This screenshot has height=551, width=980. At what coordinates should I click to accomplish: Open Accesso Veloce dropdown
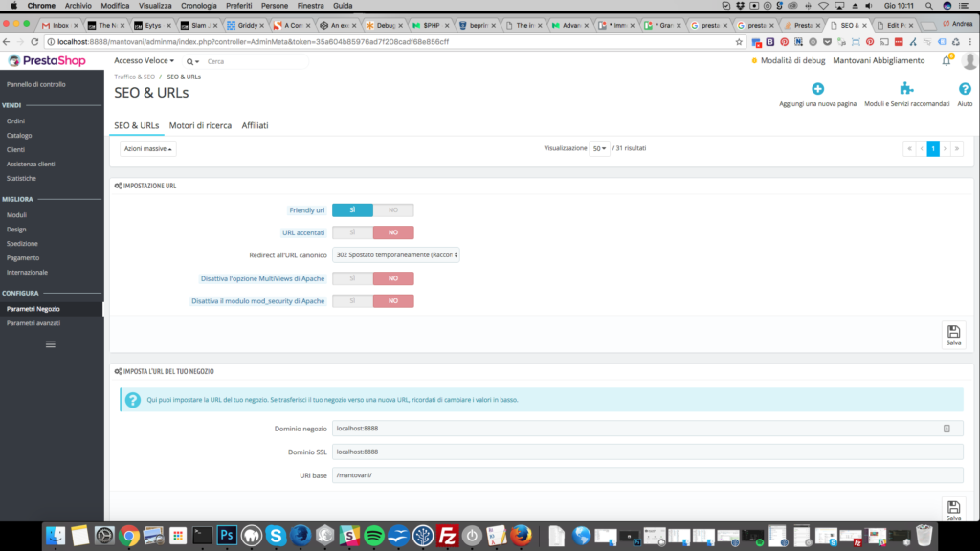(x=144, y=60)
